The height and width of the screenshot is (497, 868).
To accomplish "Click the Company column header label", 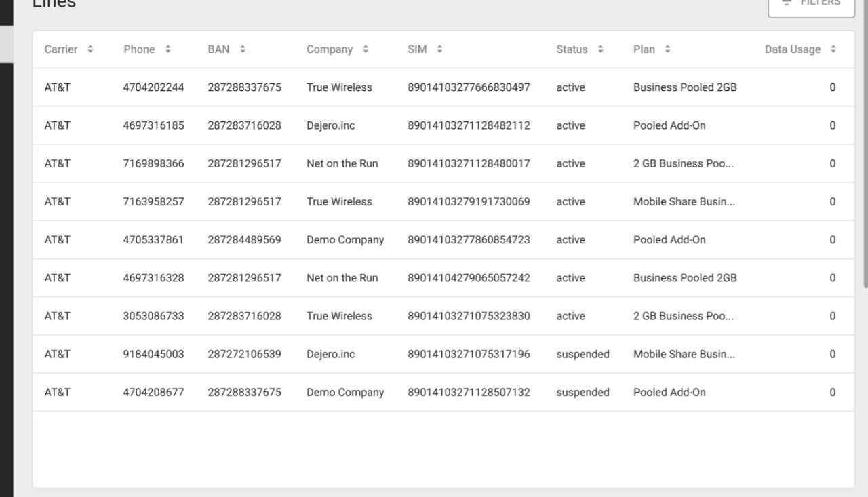I will pyautogui.click(x=330, y=49).
